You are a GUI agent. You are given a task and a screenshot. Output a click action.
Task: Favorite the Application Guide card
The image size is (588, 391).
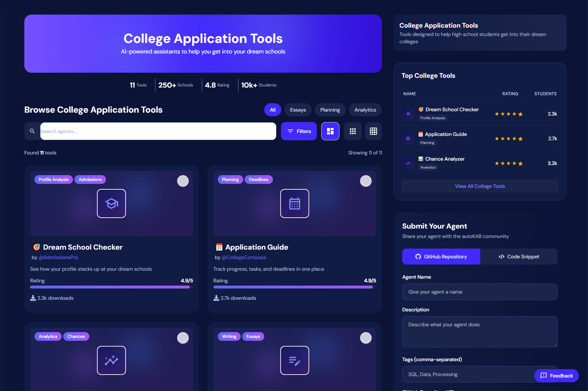(366, 181)
